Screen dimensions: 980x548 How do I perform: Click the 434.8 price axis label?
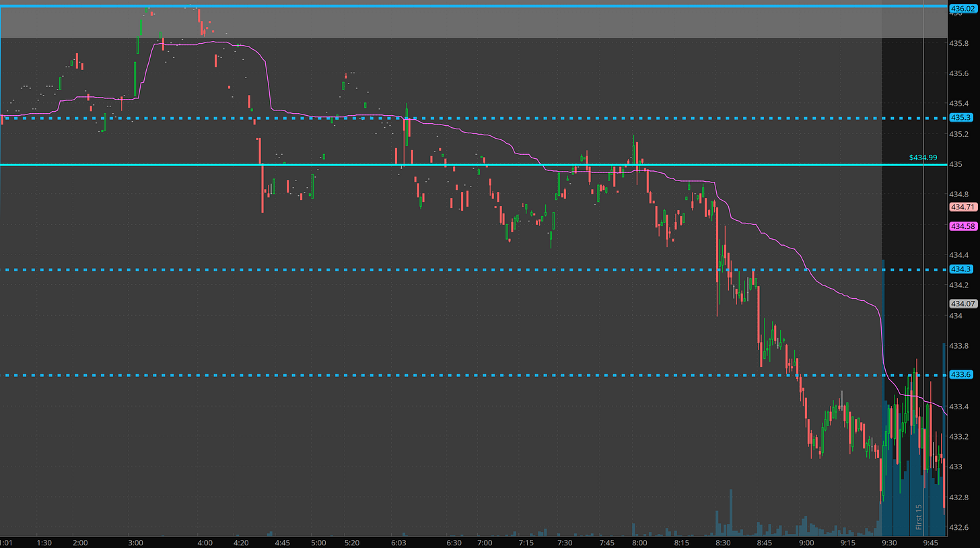pos(958,194)
